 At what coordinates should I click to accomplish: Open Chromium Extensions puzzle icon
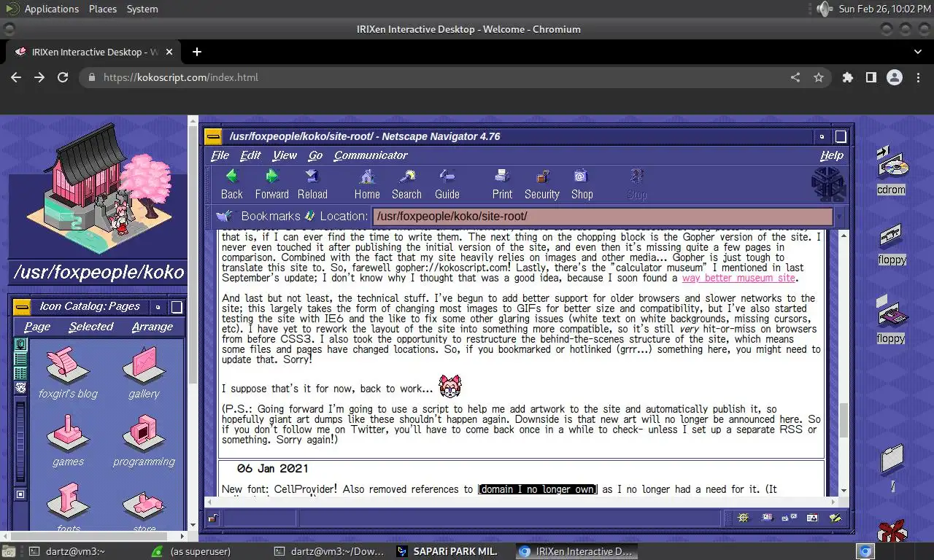(x=847, y=77)
